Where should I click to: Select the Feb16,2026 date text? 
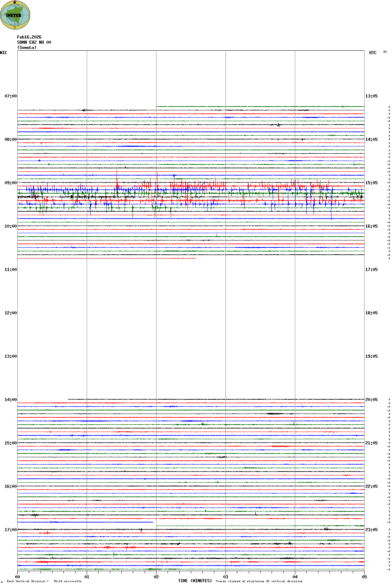click(29, 37)
